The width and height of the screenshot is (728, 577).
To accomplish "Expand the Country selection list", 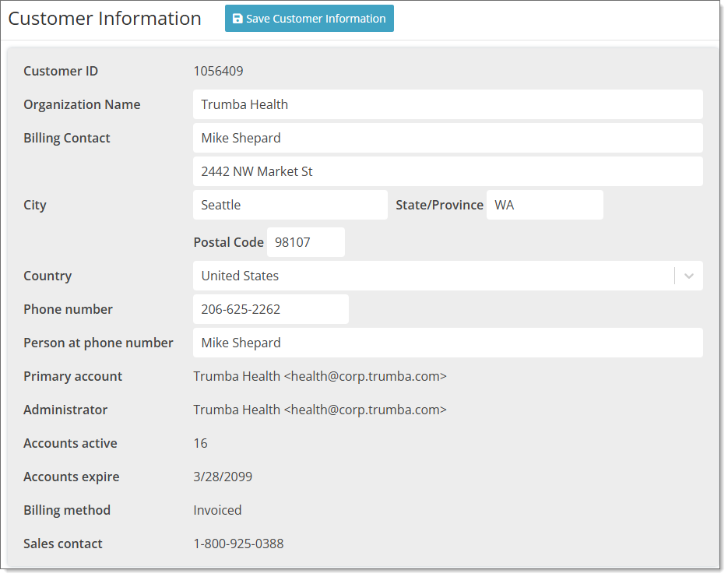I will click(688, 276).
